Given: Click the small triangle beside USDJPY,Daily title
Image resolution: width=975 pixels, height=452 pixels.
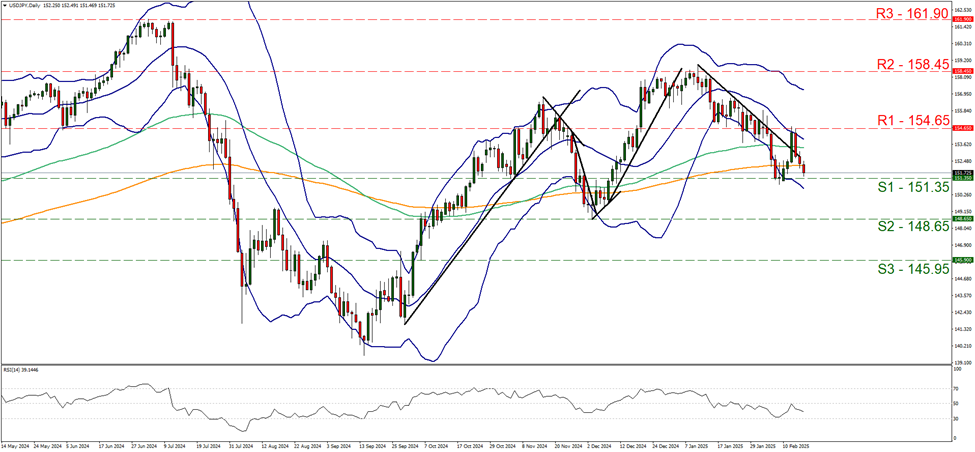Looking at the screenshot, I should click(x=5, y=5).
